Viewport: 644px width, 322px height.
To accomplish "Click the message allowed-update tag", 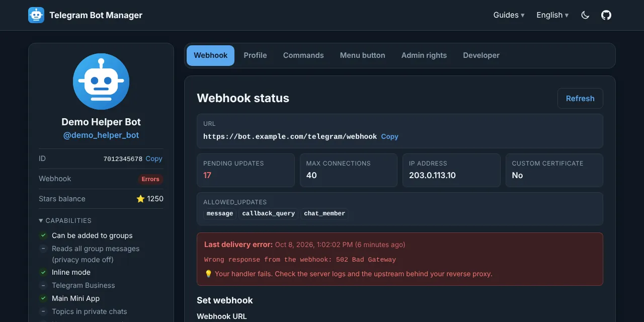I will [x=220, y=214].
